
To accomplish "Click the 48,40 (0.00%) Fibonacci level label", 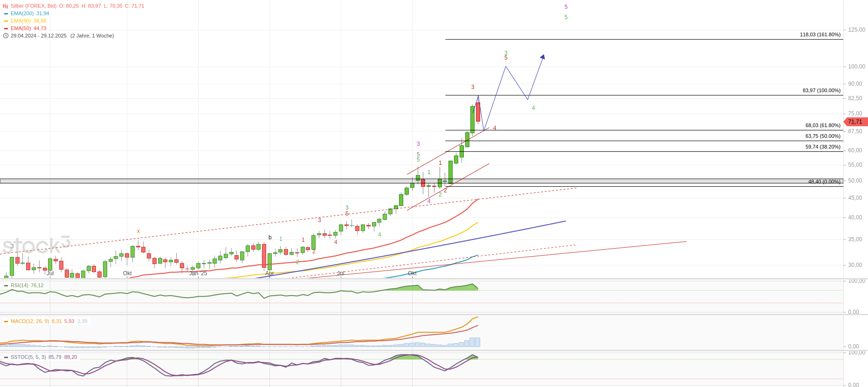I will click(824, 182).
